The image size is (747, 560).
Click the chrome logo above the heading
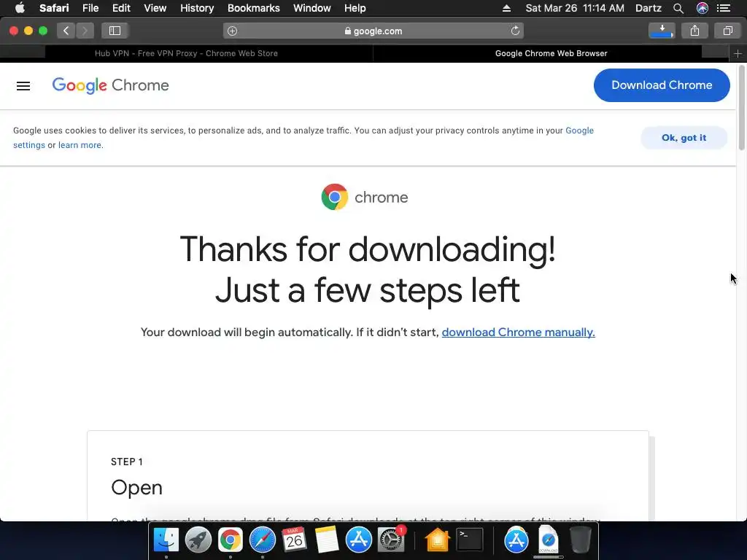(x=365, y=197)
